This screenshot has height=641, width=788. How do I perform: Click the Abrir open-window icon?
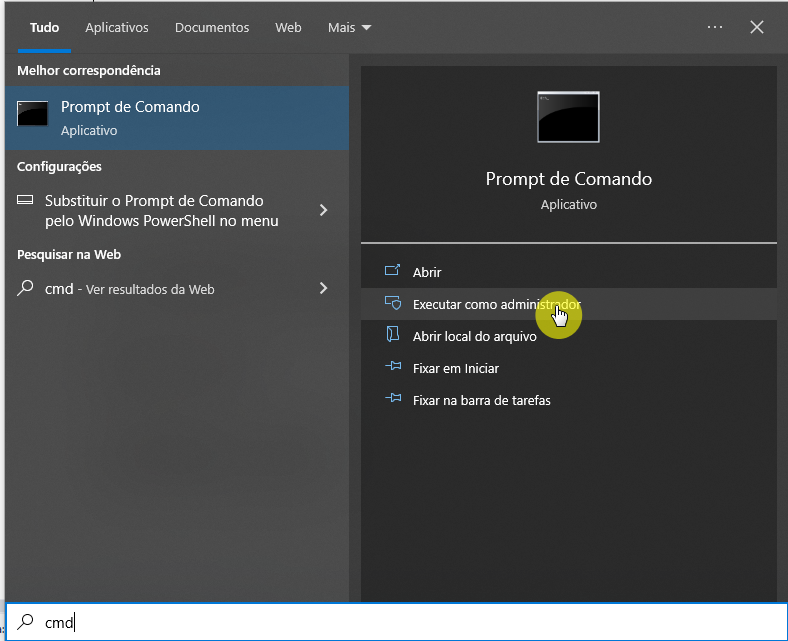click(x=392, y=270)
